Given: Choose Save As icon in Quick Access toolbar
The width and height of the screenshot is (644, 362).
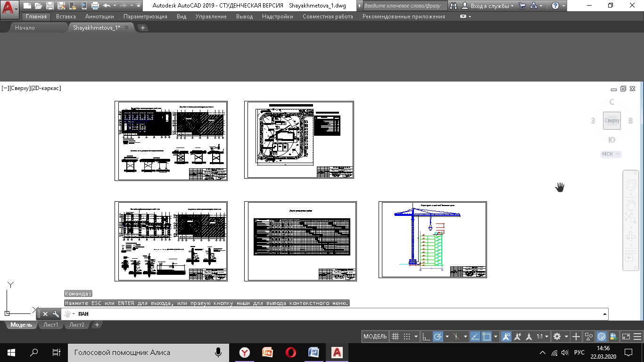Looking at the screenshot, I should [x=61, y=6].
